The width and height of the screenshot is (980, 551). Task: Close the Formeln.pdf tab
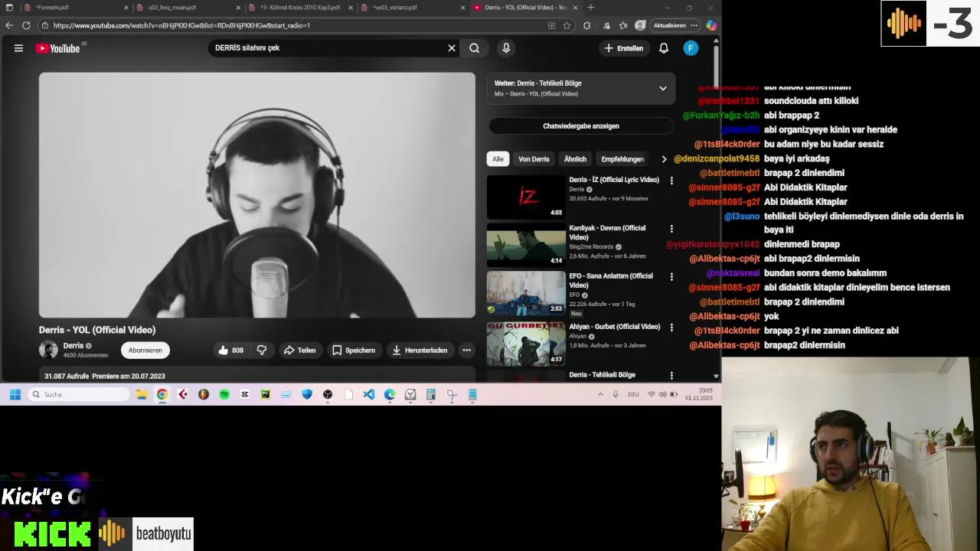[x=126, y=8]
